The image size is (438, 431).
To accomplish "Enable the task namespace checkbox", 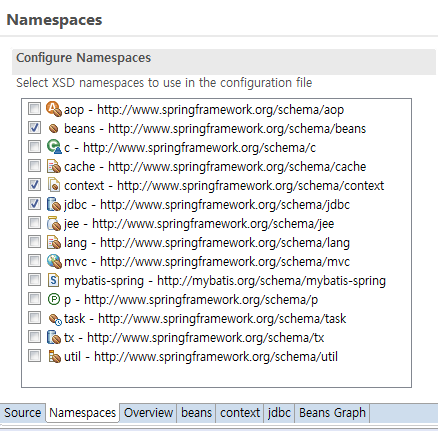I will (34, 318).
